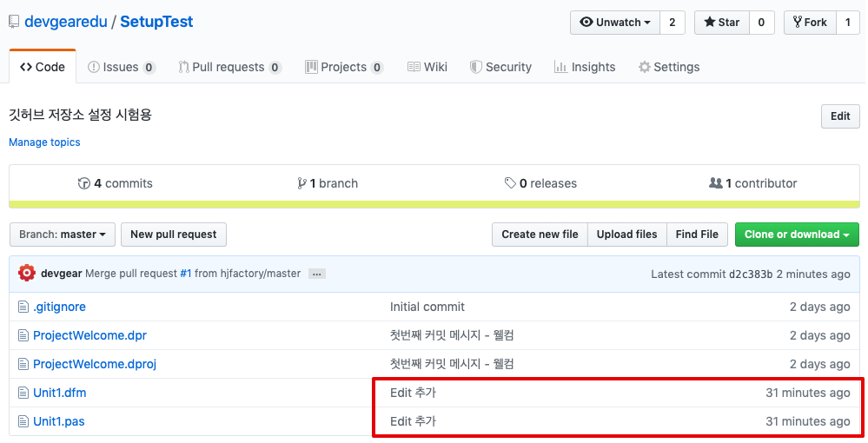Open the ProjectWelcome.dproj commit message
The height and width of the screenshot is (443, 868).
coord(452,364)
